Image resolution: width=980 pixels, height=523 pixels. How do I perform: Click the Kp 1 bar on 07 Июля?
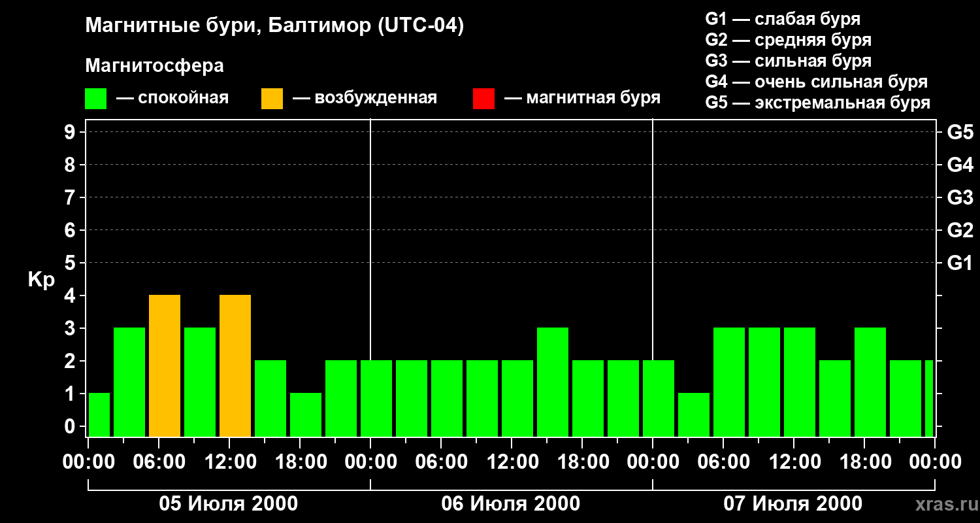tap(694, 415)
